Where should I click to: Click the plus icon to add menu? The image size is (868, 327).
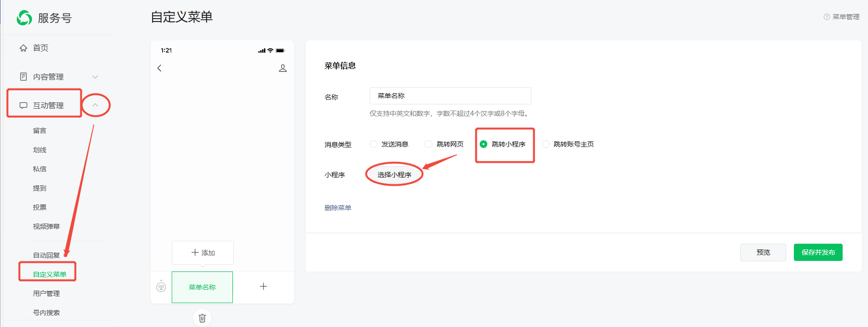(264, 286)
